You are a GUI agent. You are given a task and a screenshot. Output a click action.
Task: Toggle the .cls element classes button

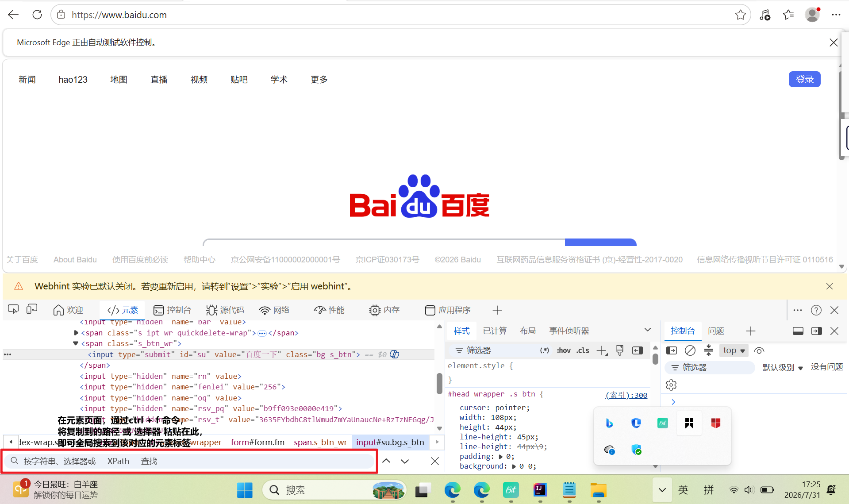coord(583,350)
